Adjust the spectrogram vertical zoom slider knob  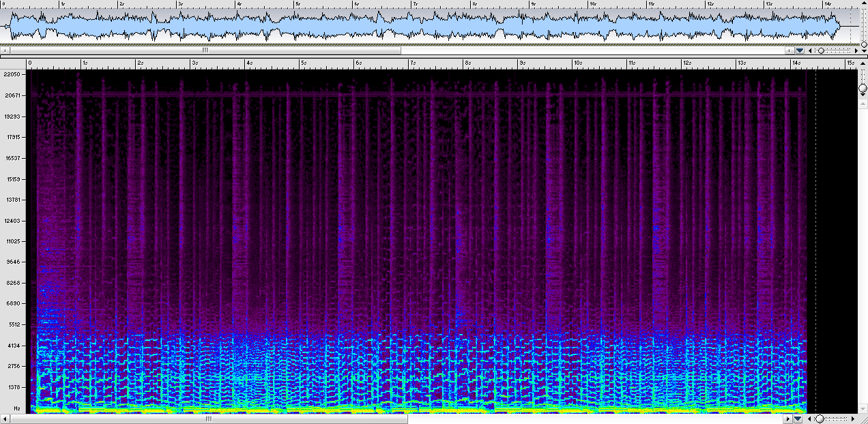[863, 88]
